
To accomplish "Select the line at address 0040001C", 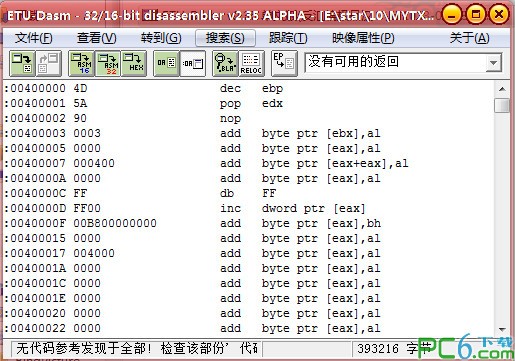I will pyautogui.click(x=248, y=283).
